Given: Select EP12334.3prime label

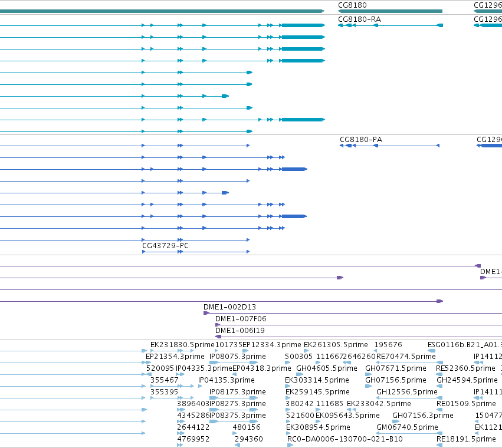Looking at the screenshot, I should coord(272,345).
